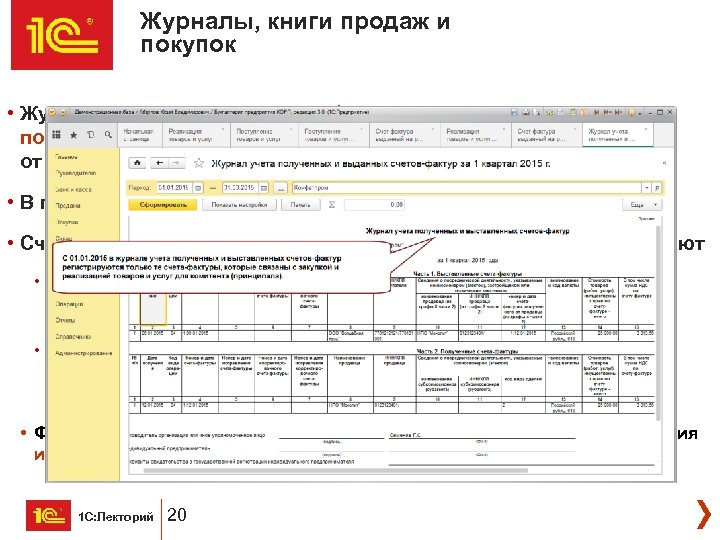The width and height of the screenshot is (720, 540).
Task: Add journal to favorites with outlined star
Action: pyautogui.click(x=199, y=163)
